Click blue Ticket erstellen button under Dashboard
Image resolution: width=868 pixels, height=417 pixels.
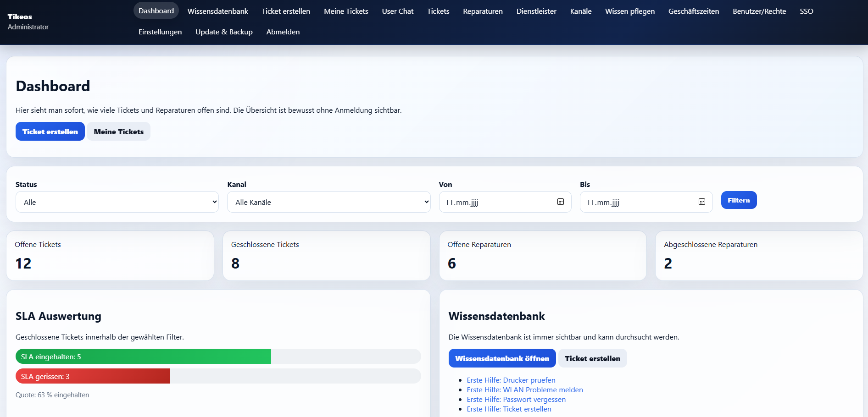pos(50,132)
